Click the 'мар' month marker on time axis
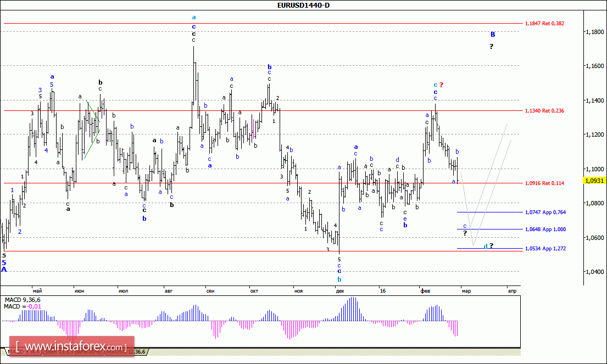The image size is (607, 364). 466,290
